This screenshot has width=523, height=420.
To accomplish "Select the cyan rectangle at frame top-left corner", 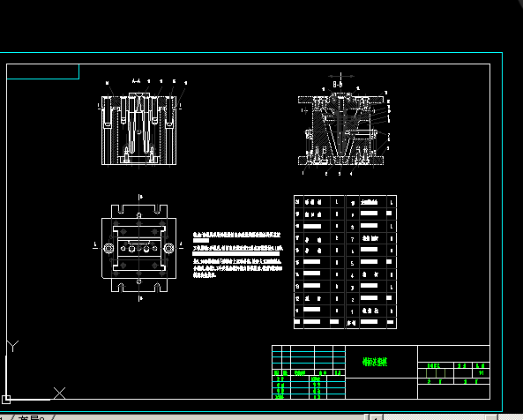I will pyautogui.click(x=42, y=71).
